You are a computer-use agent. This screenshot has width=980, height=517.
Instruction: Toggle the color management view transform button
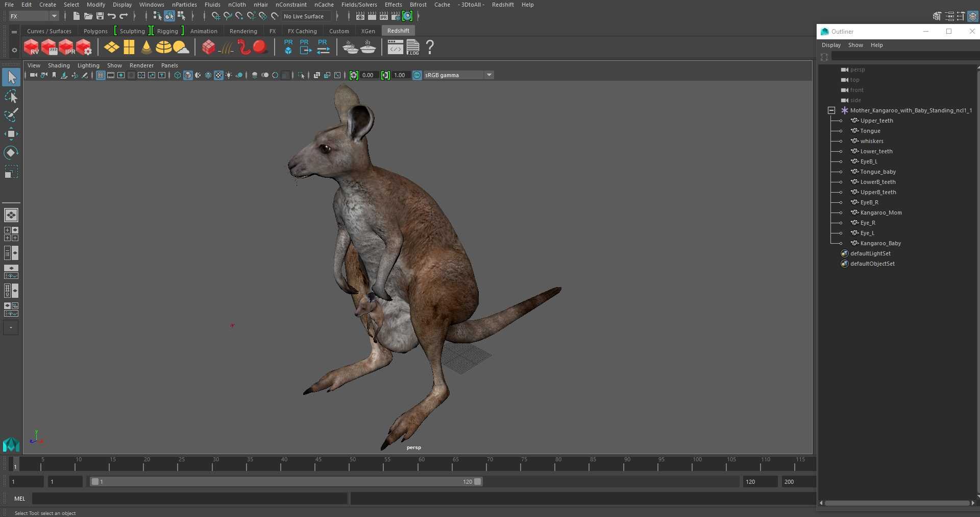(x=417, y=75)
